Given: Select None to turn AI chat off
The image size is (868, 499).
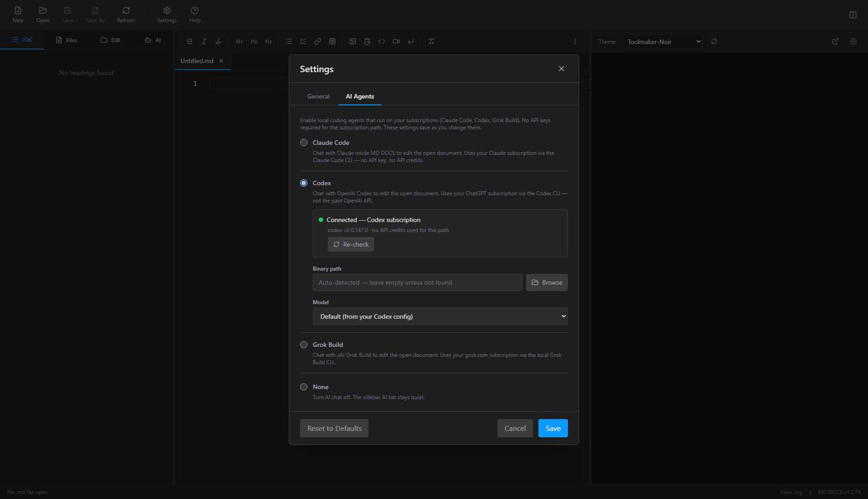Looking at the screenshot, I should tap(304, 387).
